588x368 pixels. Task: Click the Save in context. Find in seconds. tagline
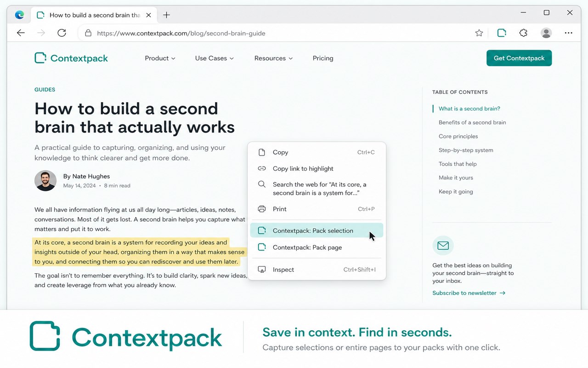[x=357, y=332]
